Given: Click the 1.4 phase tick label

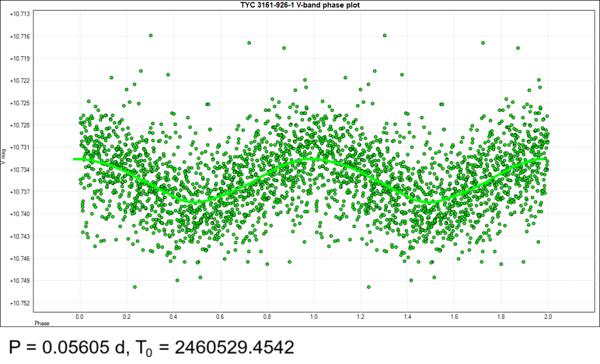Looking at the screenshot, I should click(x=408, y=317).
